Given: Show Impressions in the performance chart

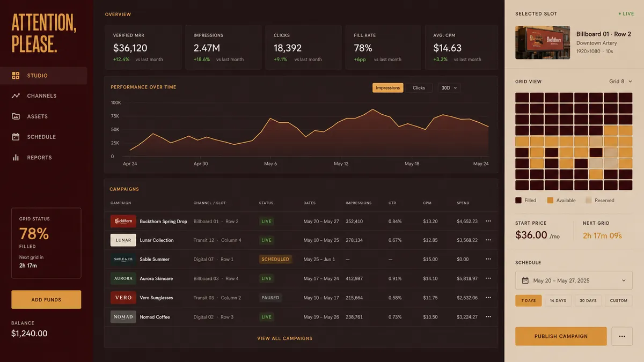Looking at the screenshot, I should [x=388, y=88].
